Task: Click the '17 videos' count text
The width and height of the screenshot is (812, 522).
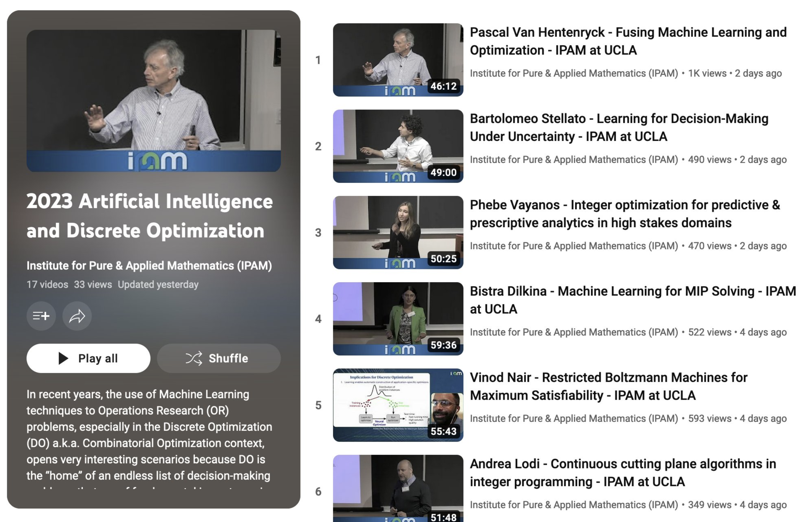Action: click(48, 285)
